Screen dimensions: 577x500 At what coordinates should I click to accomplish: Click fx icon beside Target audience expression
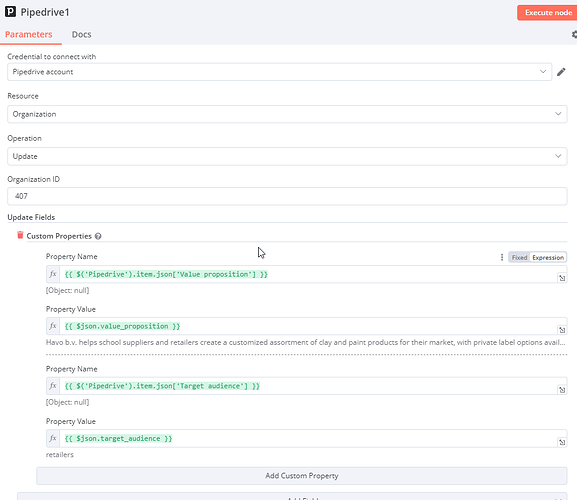pos(53,386)
